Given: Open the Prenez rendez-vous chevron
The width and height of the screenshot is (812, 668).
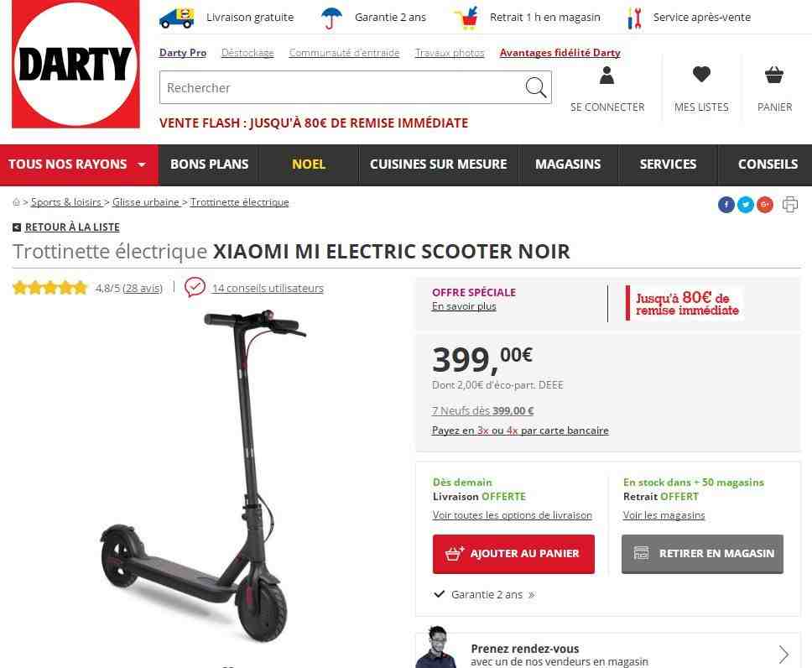Looking at the screenshot, I should (783, 655).
